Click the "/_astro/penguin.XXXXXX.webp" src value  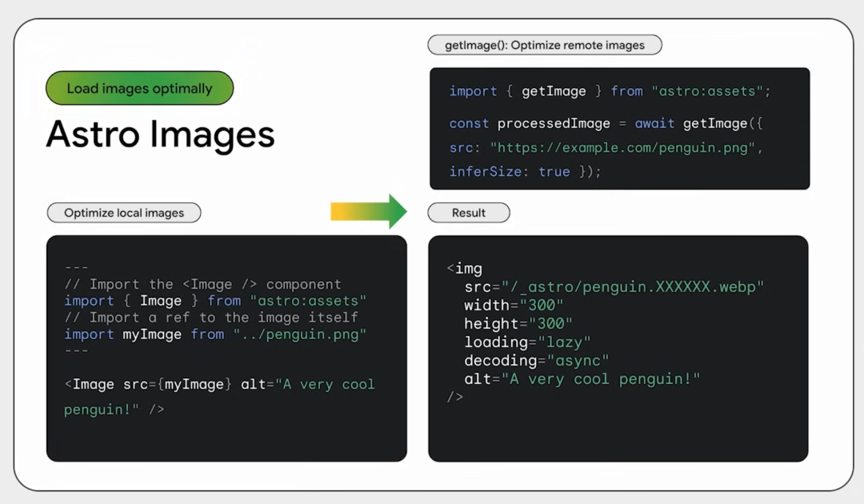633,286
